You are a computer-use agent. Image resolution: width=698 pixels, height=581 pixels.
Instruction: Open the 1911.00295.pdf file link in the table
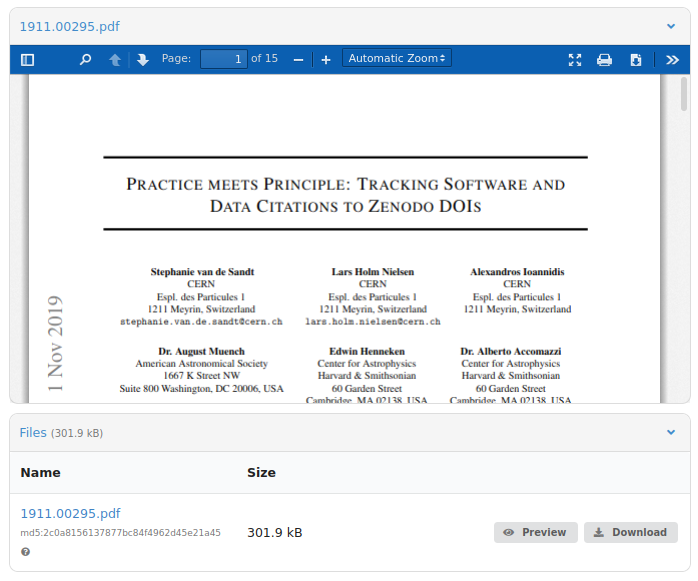tap(70, 513)
